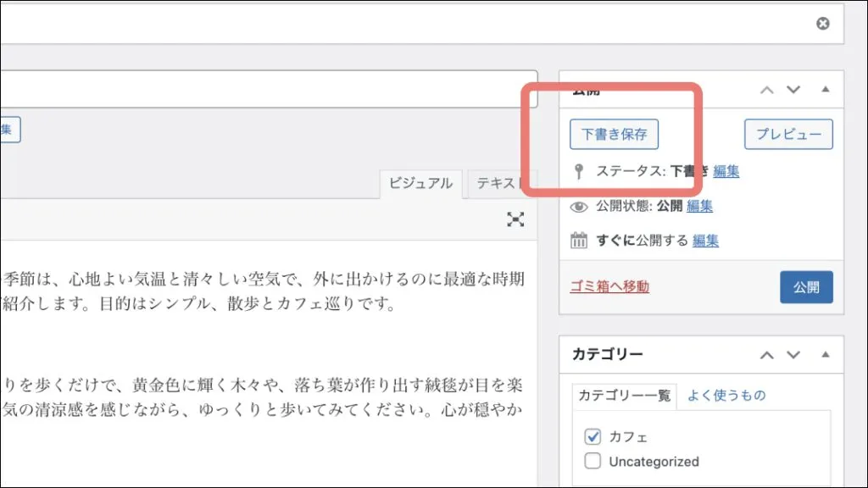Click the paragraph mentioning 黄金色に輝く木々
This screenshot has width=868, height=488.
click(x=263, y=398)
